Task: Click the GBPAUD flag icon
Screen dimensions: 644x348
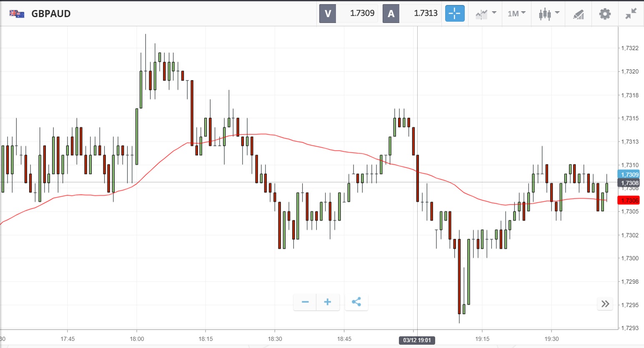Action: click(17, 14)
